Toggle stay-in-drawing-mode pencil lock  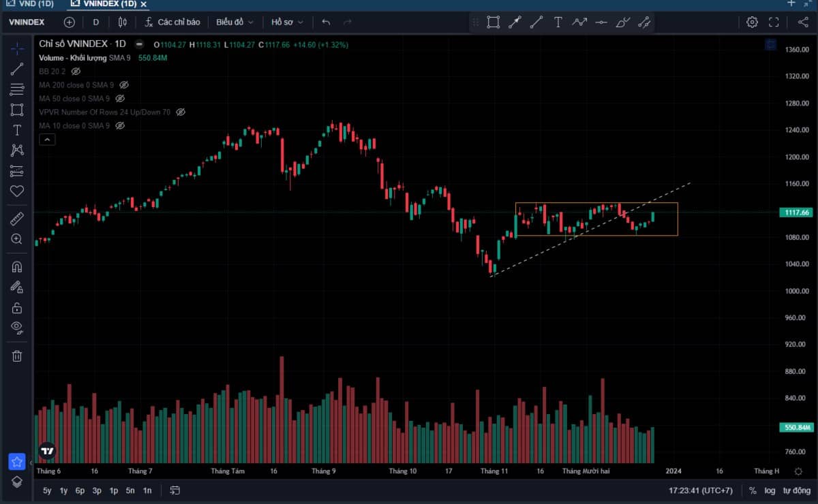[17, 287]
